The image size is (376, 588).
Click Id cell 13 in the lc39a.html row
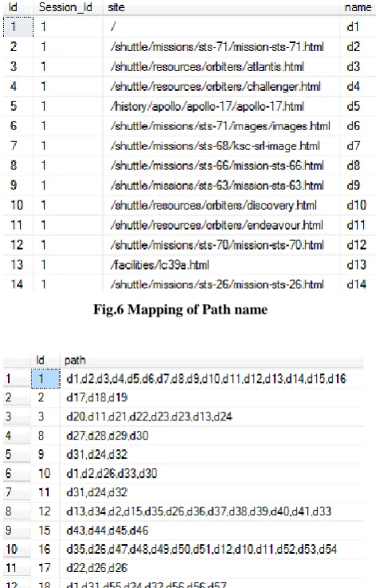pyautogui.click(x=17, y=265)
